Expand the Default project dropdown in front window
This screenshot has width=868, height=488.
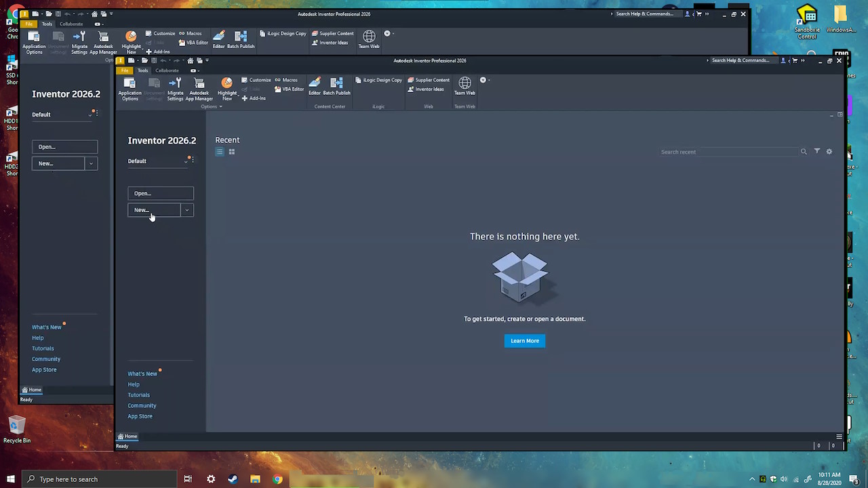[x=186, y=161]
